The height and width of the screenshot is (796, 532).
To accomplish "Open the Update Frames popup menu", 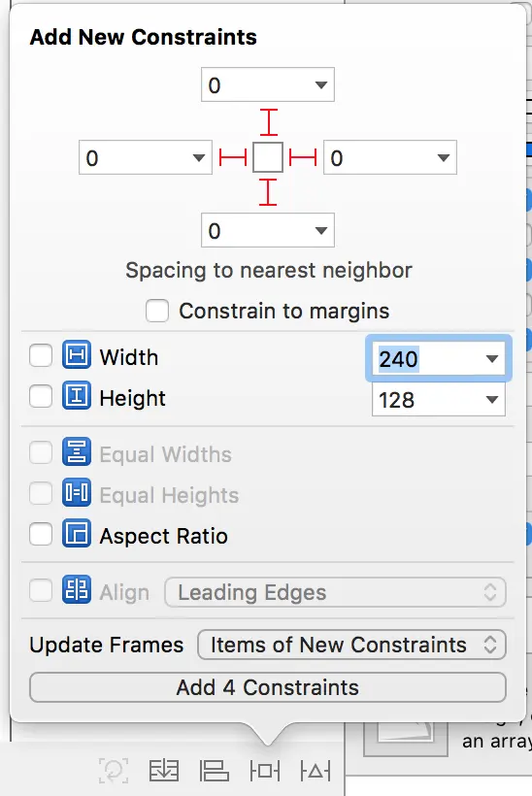I will [351, 645].
